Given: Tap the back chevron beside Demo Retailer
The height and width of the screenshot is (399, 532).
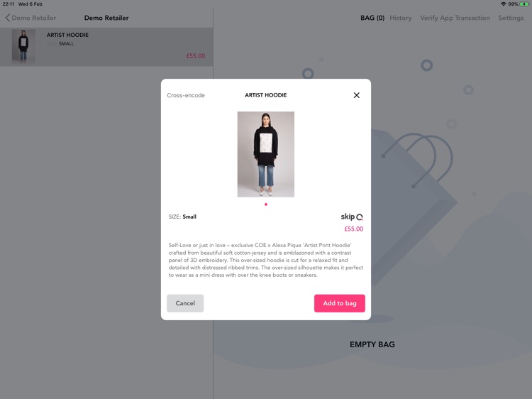Looking at the screenshot, I should (8, 18).
